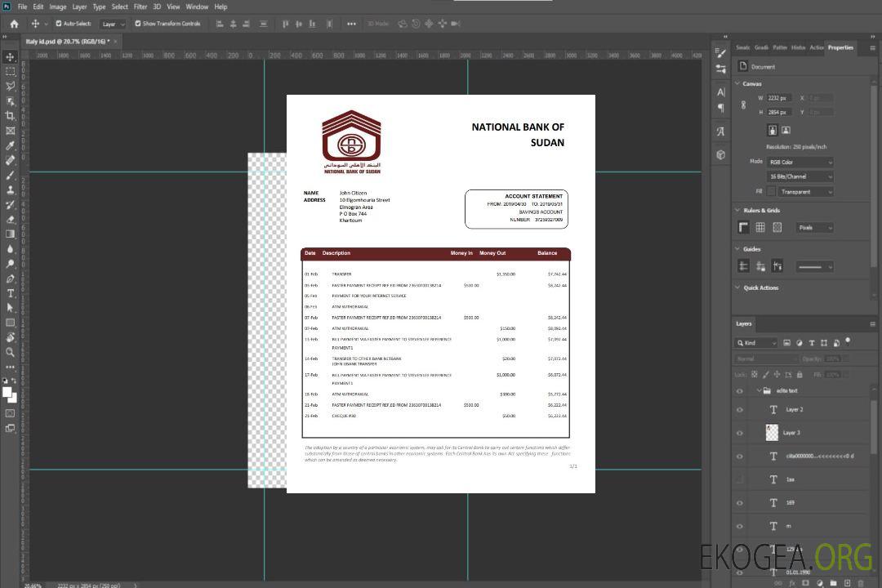Show the hidden '1aa' text layer
The width and height of the screenshot is (882, 588).
[x=740, y=479]
